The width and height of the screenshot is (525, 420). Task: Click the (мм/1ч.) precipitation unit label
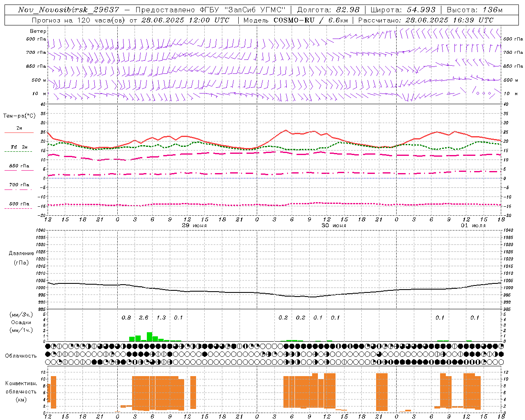(21, 330)
